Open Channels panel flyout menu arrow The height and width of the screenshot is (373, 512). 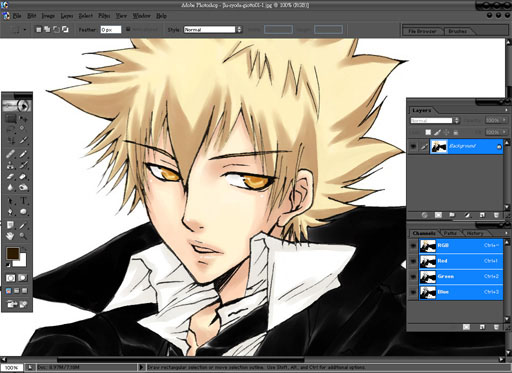pos(506,233)
